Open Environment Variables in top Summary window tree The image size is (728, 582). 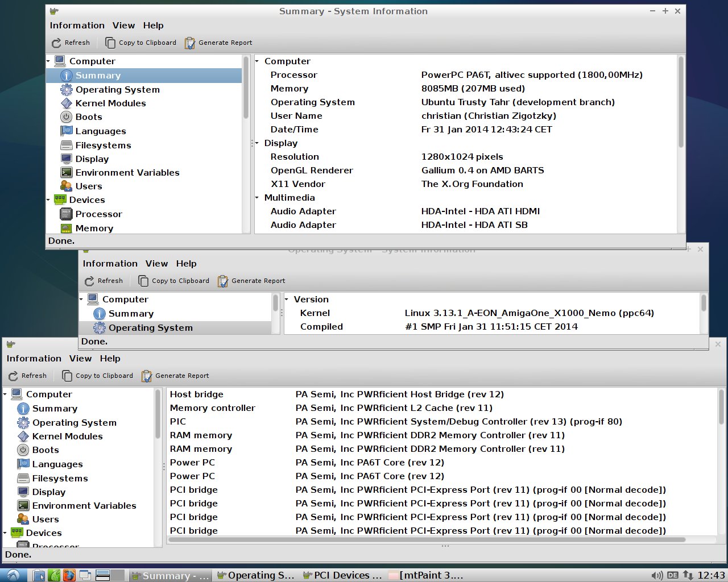coord(127,173)
